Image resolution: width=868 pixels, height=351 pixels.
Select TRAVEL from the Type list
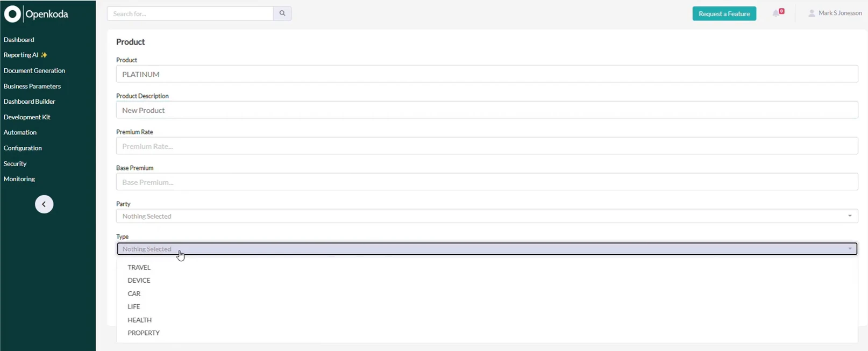pos(139,267)
